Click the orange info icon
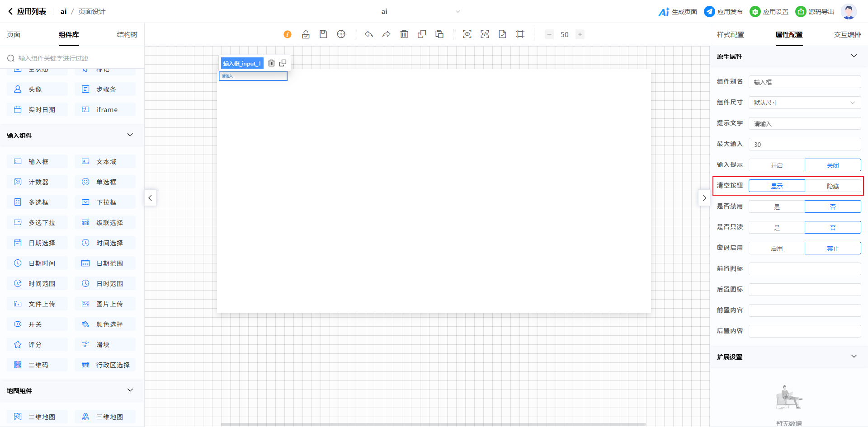Image resolution: width=868 pixels, height=427 pixels. click(x=288, y=34)
